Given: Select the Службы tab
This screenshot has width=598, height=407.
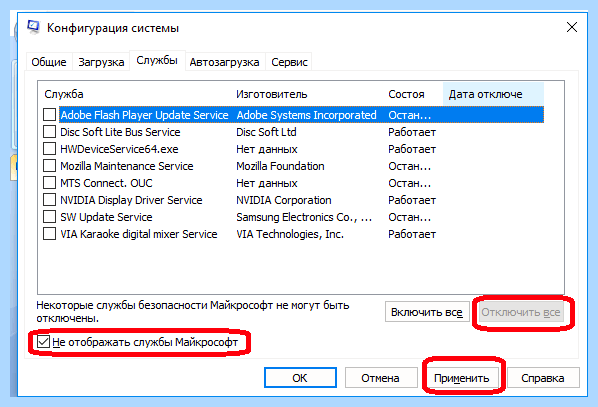Looking at the screenshot, I should (157, 60).
